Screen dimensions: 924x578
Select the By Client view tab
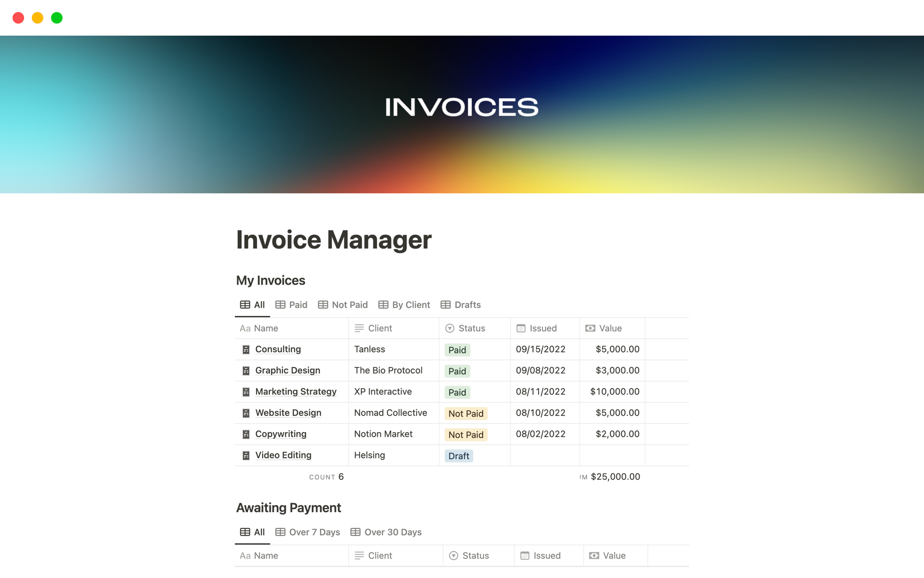[404, 304]
